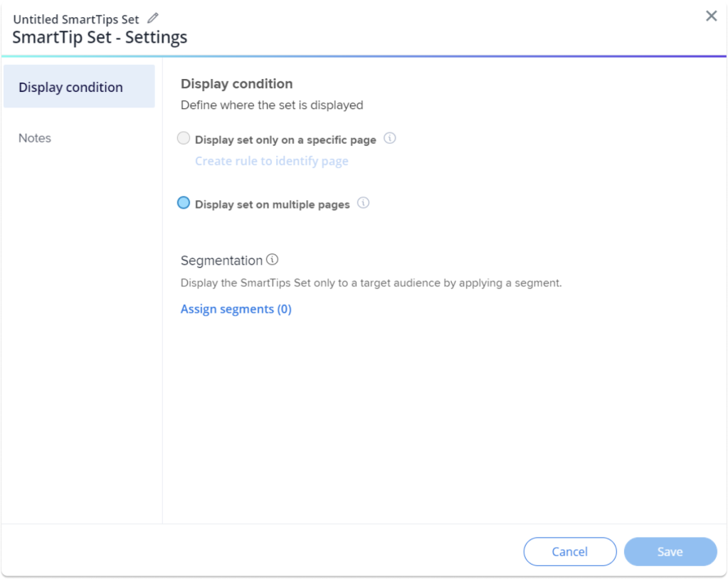Viewport: 728px width, 579px height.
Task: Click the Segmentation heading text
Action: pyautogui.click(x=221, y=261)
